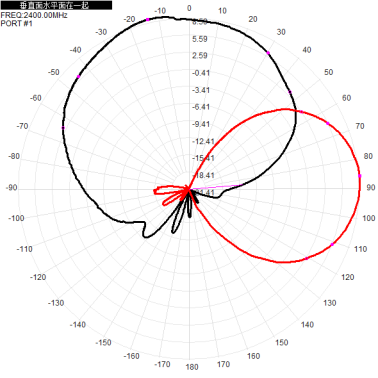Click the -40 degree angle label
Image resolution: width=378 pixels, height=378 pixels.
click(x=75, y=50)
